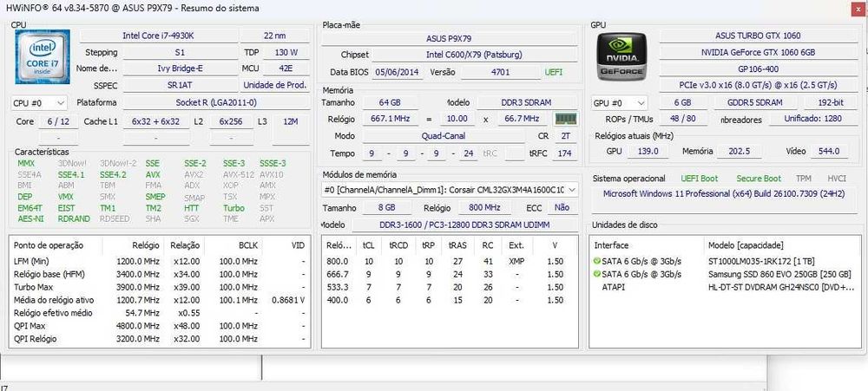The image size is (868, 391).
Task: Select the QPI Max operating point row
Action: 160,326
